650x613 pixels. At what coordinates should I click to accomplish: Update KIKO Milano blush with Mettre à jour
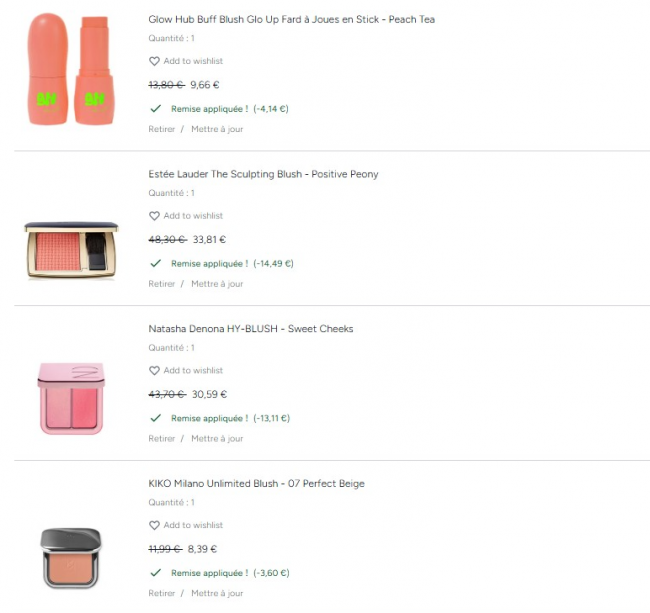[217, 593]
